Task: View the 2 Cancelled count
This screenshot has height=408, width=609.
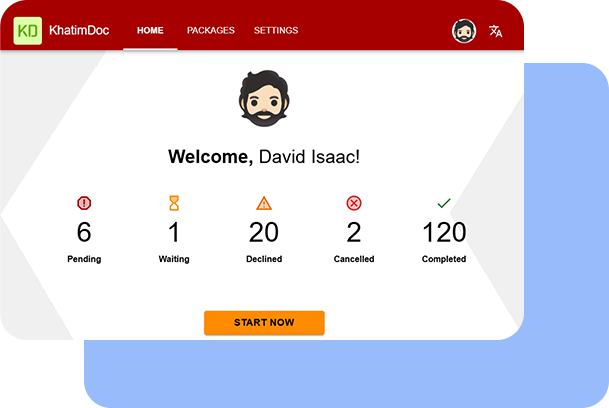Action: [353, 232]
